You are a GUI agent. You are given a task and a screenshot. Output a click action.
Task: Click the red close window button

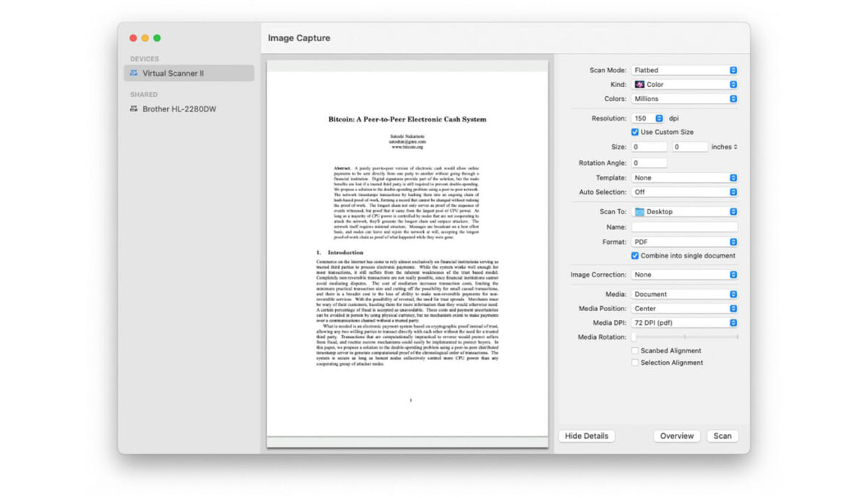[133, 38]
